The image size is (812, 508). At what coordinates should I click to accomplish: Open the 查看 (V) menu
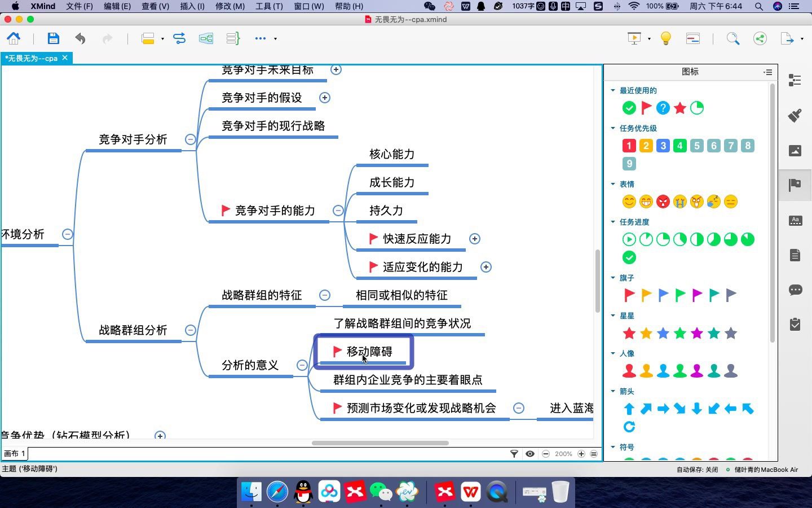point(155,6)
